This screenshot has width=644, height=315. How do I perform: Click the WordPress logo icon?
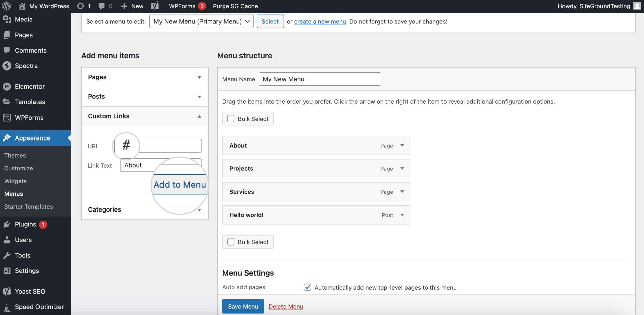[6, 6]
